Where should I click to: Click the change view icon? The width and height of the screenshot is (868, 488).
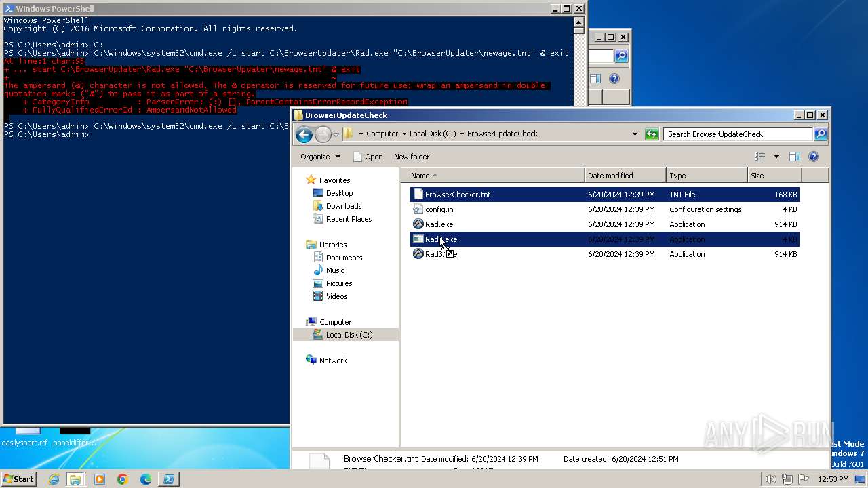click(x=760, y=157)
